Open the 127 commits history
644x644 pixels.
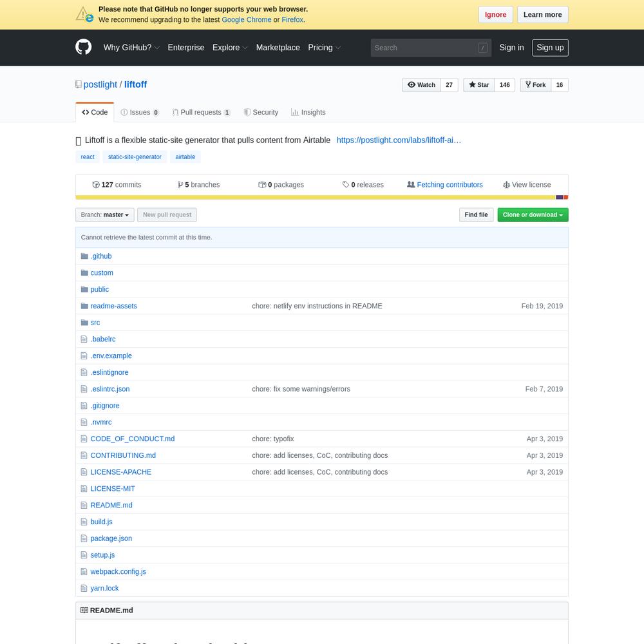117,185
